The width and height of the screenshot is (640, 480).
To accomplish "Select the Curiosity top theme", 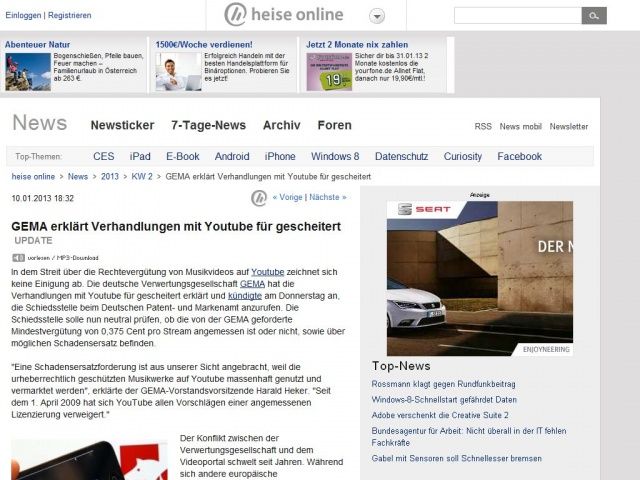I will click(x=463, y=156).
